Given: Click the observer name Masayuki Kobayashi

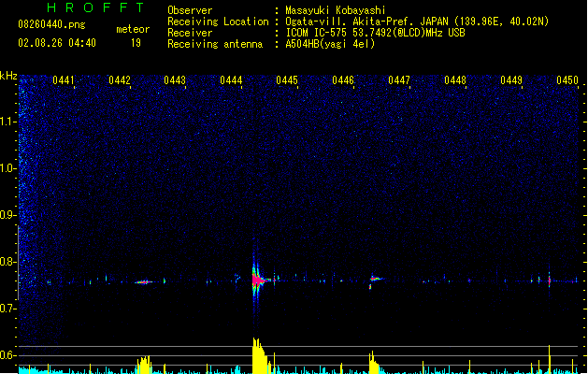Looking at the screenshot, I should click(336, 10).
